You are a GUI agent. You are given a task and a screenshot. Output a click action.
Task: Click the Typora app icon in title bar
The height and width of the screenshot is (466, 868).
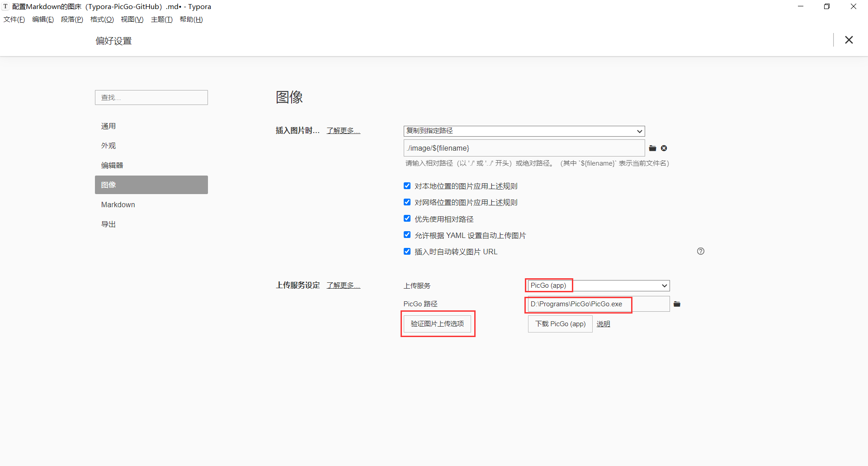tap(5, 6)
